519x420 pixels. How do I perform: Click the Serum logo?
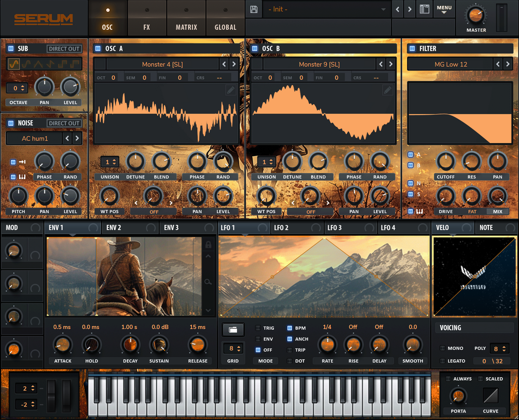coord(43,19)
